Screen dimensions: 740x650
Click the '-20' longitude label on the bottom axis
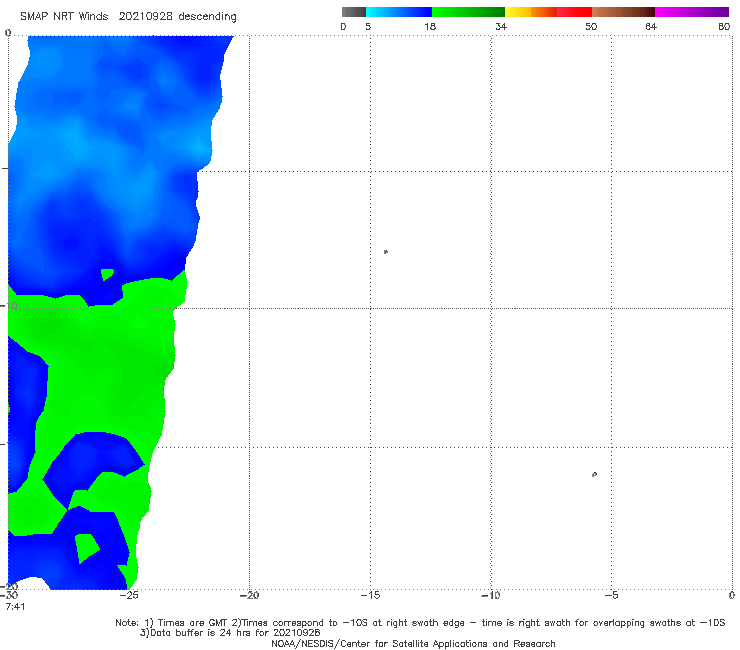pyautogui.click(x=249, y=596)
